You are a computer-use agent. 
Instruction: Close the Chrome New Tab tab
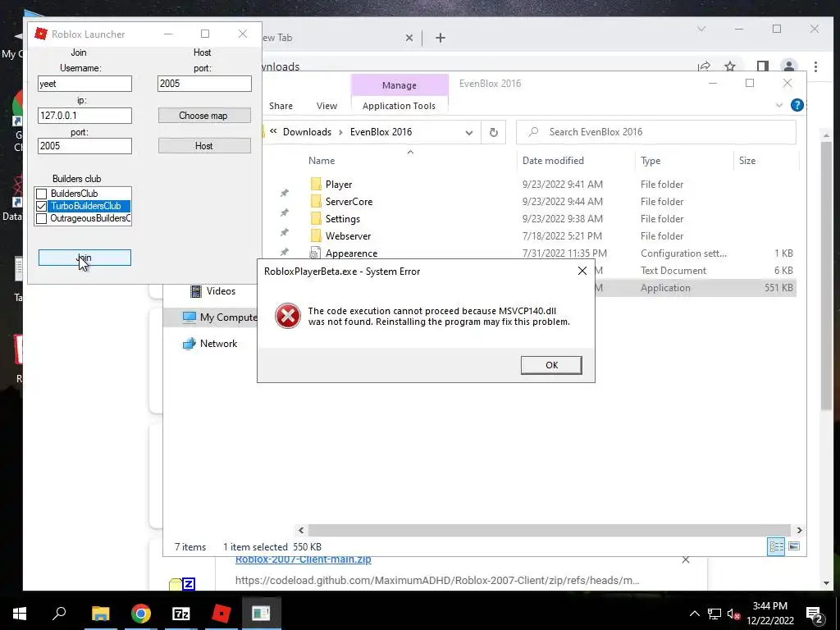click(409, 38)
